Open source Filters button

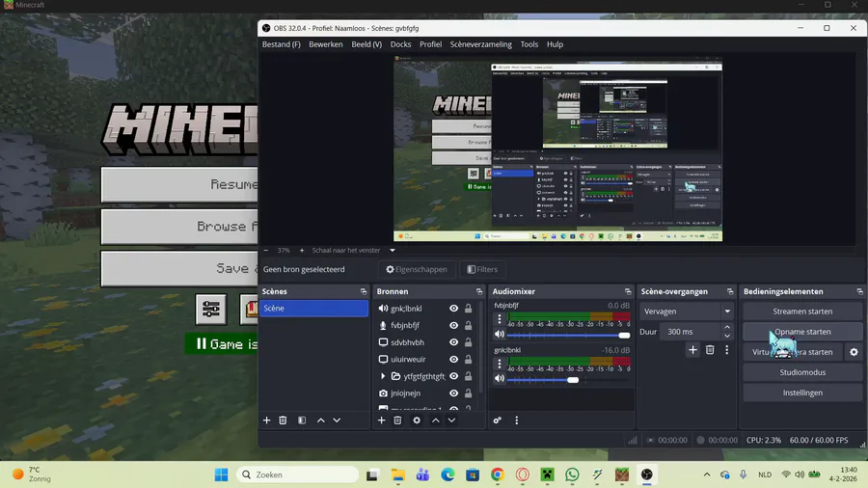click(x=482, y=269)
